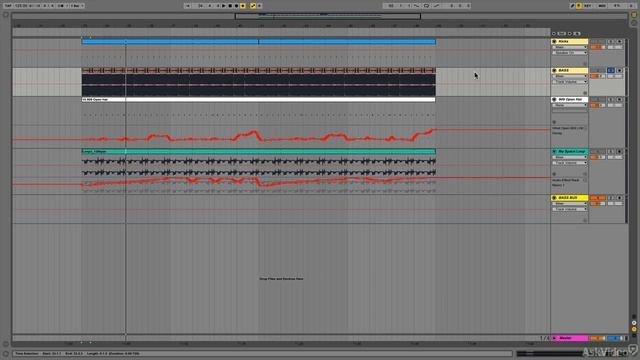
Task: Add BASS BUS automation lane button
Action: (x=584, y=220)
